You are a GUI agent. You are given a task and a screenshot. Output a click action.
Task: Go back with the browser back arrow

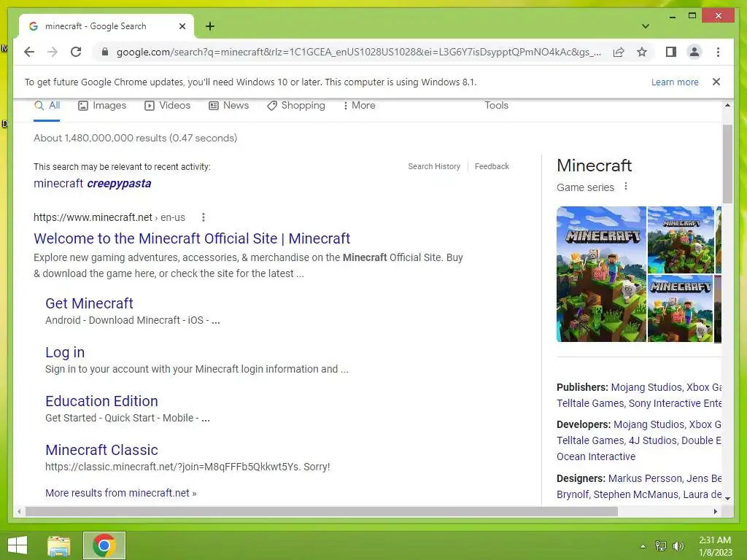click(x=29, y=52)
